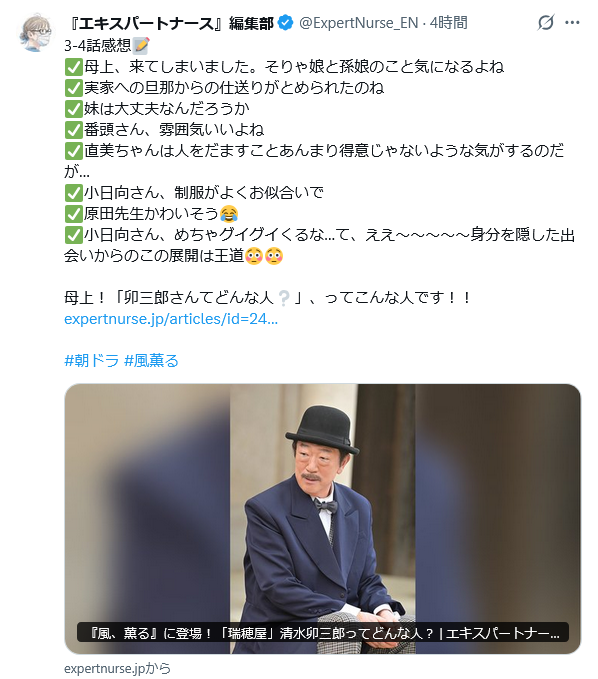The height and width of the screenshot is (679, 598).
Task: Click the blue verified badge
Action: 285,23
